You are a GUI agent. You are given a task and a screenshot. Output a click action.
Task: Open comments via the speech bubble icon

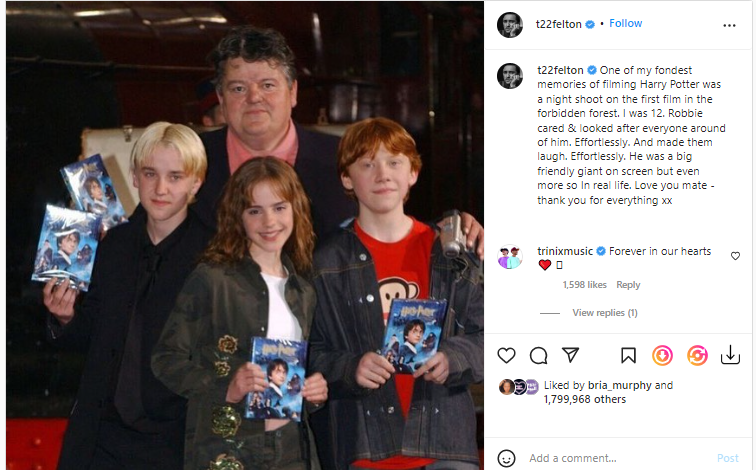point(538,356)
